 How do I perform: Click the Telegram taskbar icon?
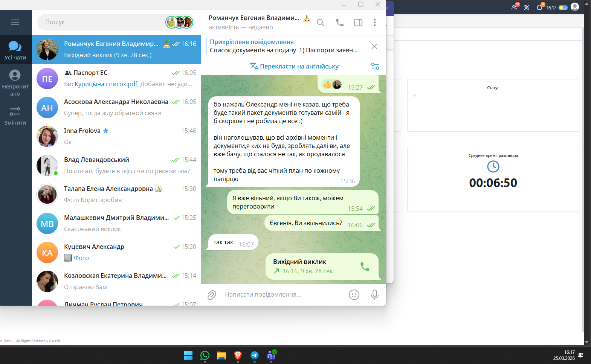[255, 355]
